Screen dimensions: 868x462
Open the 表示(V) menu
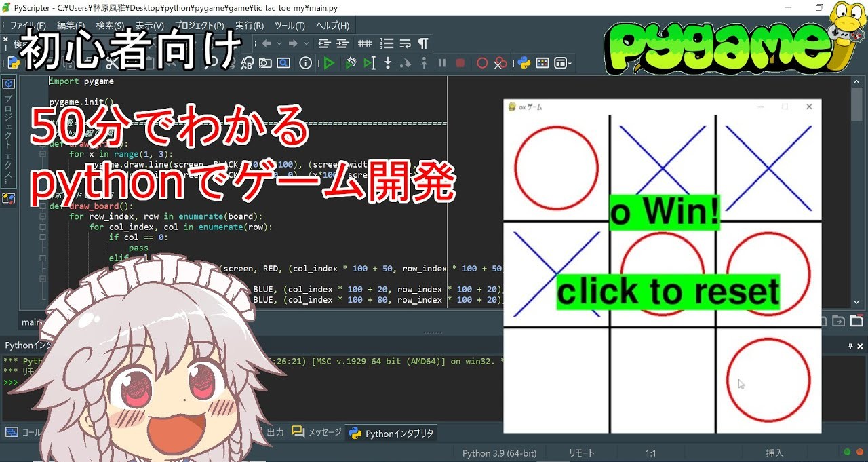[149, 26]
